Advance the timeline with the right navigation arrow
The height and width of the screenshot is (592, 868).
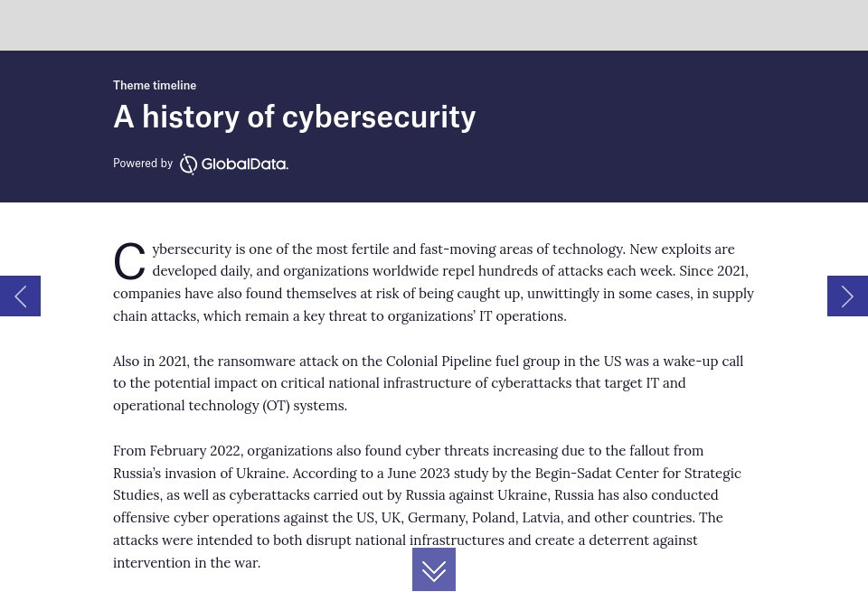[847, 296]
